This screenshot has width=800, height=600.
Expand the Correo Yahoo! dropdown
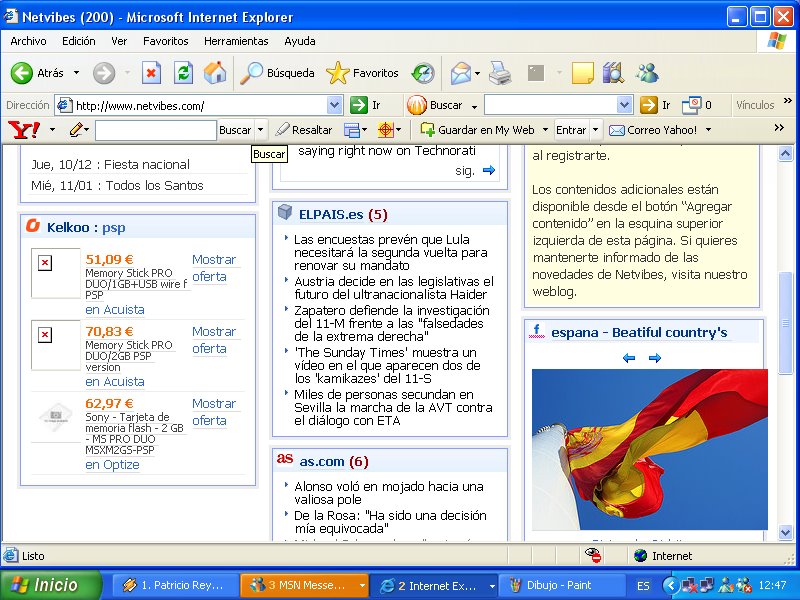pyautogui.click(x=708, y=130)
